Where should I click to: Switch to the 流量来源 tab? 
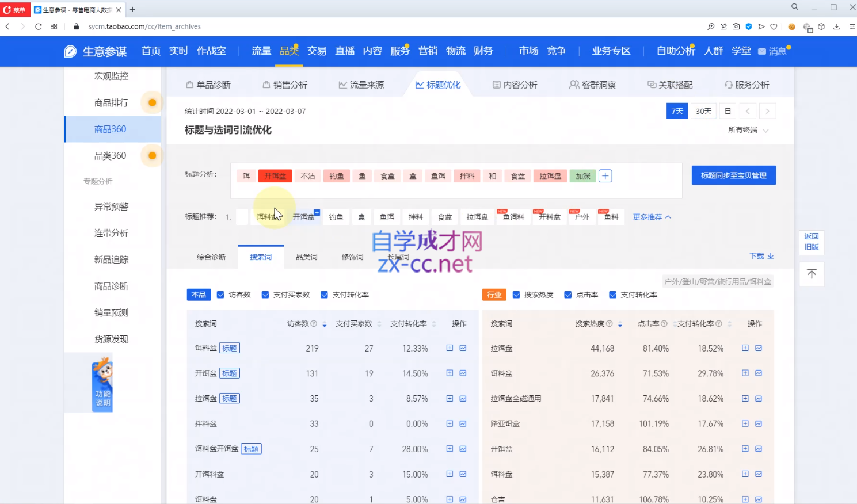(x=361, y=85)
